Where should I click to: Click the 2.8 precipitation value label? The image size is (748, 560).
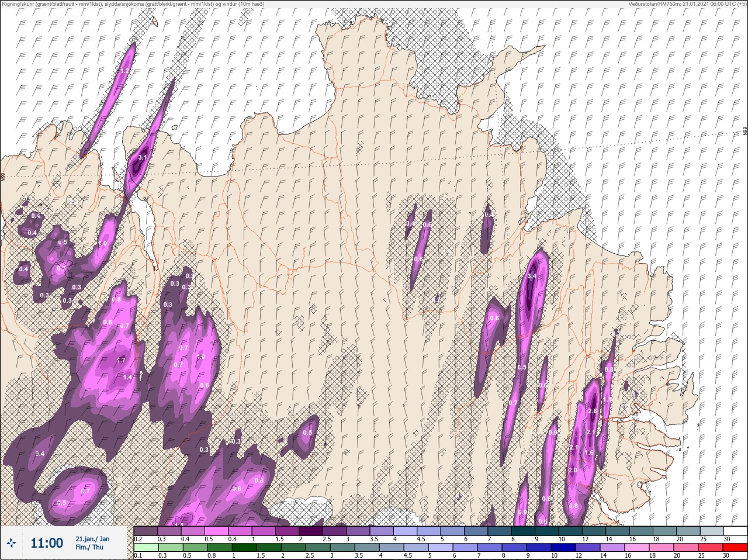pos(592,412)
